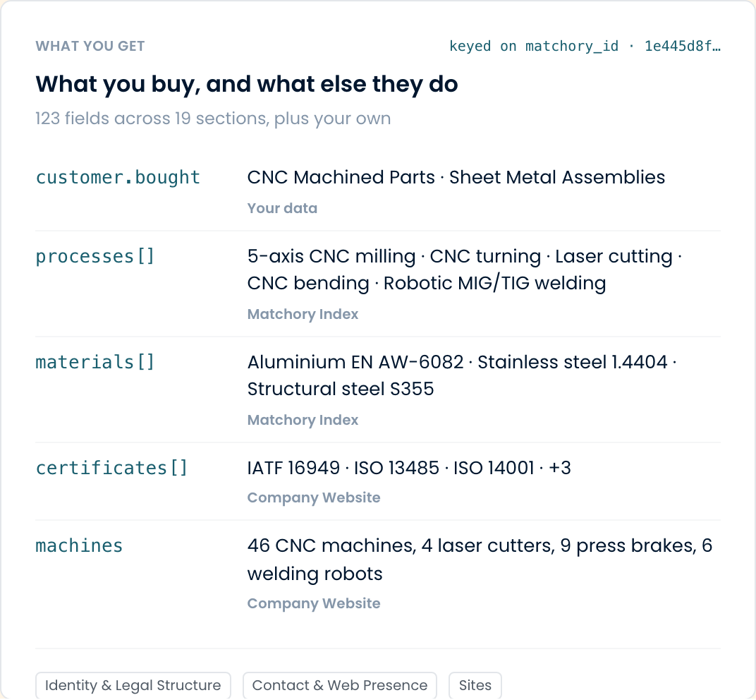Click the Your data source label
Screen dimensions: 756x700
(x=283, y=208)
